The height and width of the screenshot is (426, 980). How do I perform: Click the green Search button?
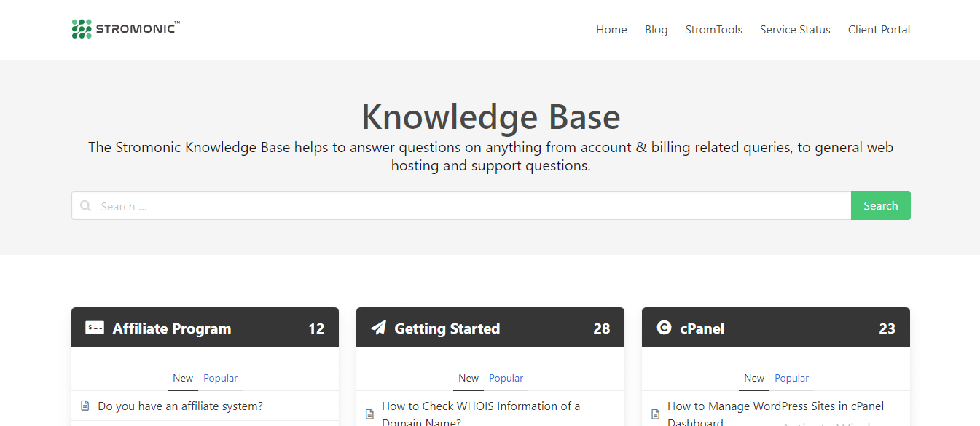coord(880,205)
